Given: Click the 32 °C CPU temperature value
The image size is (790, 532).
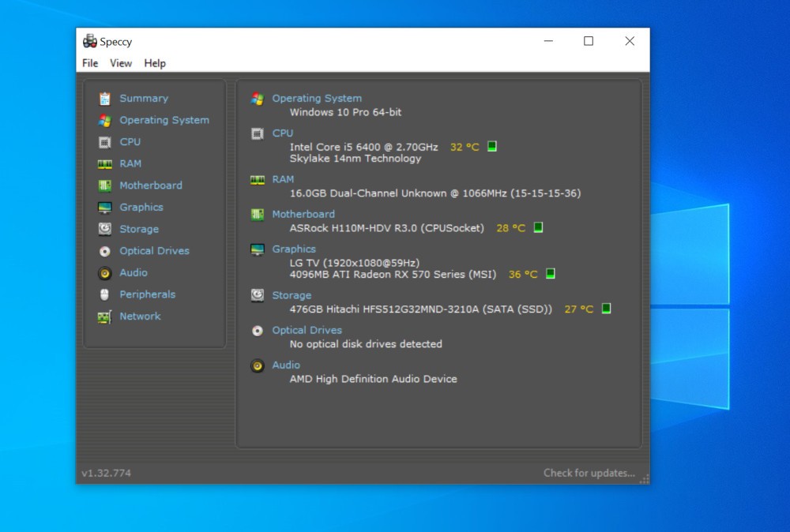Looking at the screenshot, I should pos(465,147).
